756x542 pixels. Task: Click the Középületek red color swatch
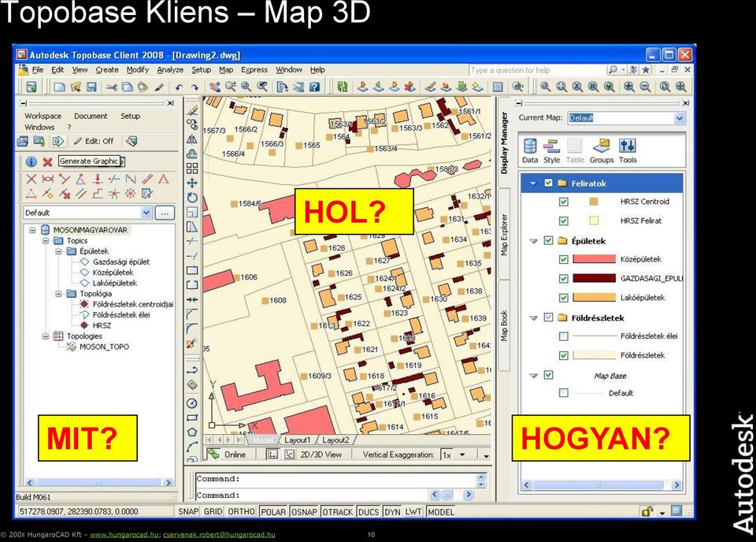tap(594, 259)
